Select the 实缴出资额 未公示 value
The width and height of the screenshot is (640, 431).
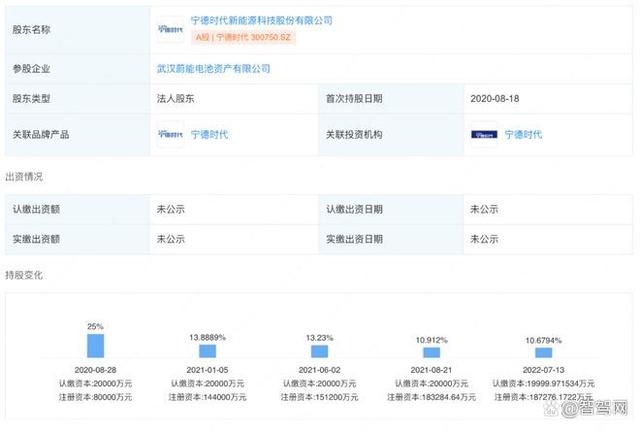coord(171,239)
